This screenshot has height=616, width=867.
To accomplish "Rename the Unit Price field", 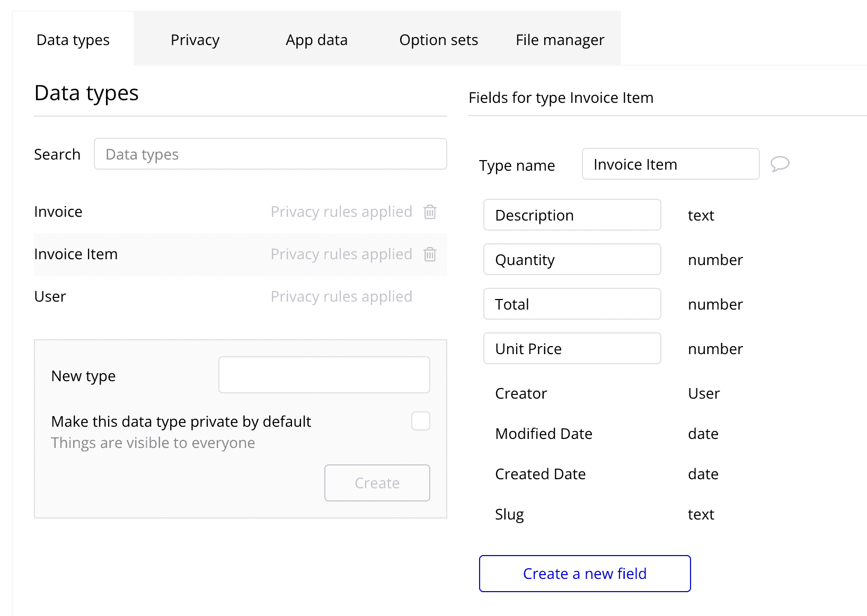I will [x=572, y=349].
